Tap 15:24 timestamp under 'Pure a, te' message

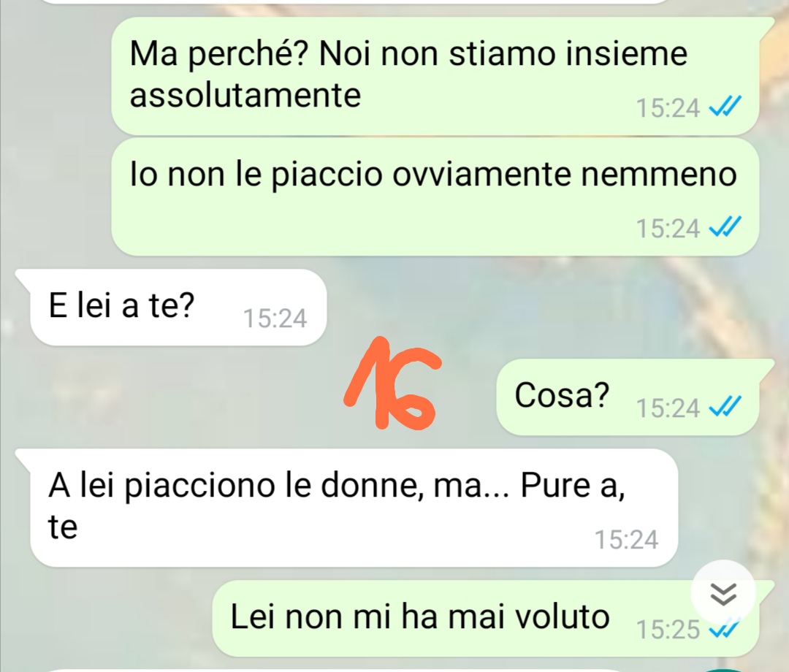627,540
